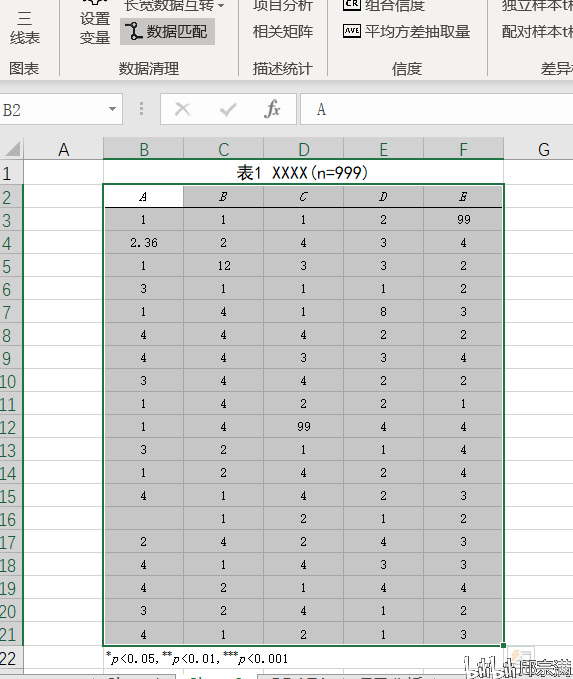573x679 pixels.
Task: Click the Quick Analysis icon below selection
Action: [520, 656]
